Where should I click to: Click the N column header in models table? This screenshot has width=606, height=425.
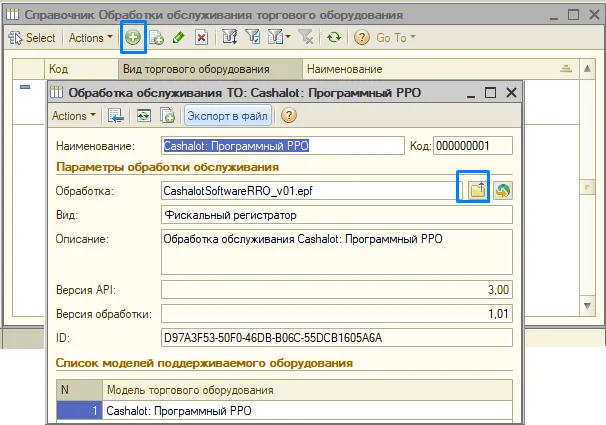point(79,390)
